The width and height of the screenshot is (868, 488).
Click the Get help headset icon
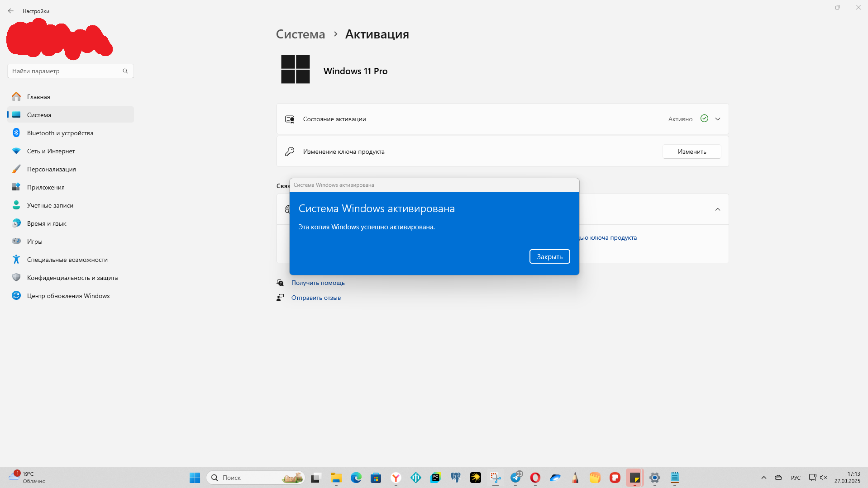[x=280, y=283]
